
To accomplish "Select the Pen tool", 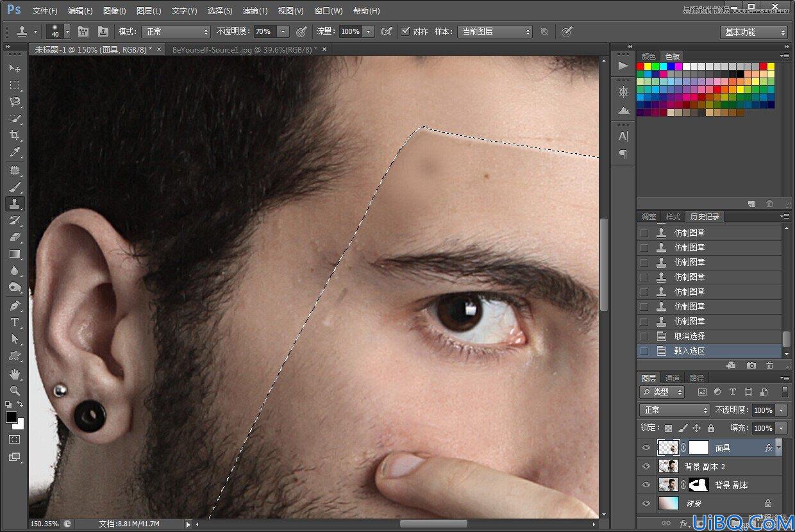I will [15, 306].
